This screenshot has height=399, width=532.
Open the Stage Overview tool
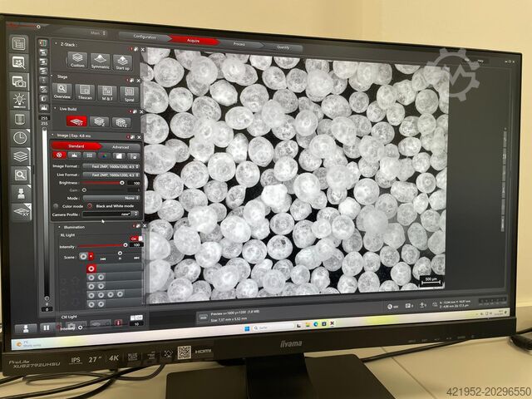pyautogui.click(x=62, y=92)
